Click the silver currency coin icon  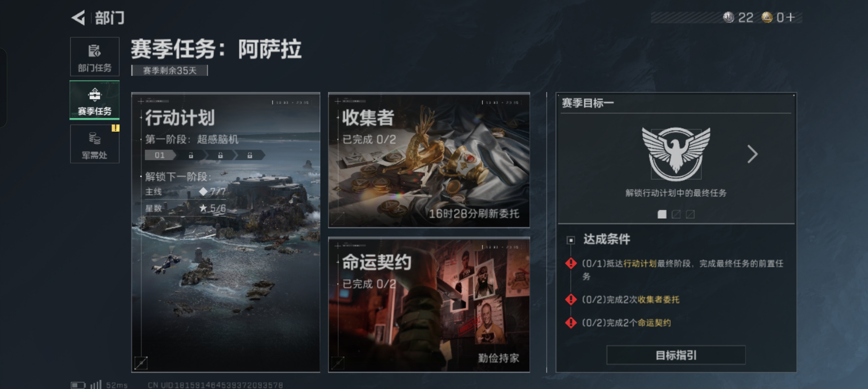pos(728,17)
